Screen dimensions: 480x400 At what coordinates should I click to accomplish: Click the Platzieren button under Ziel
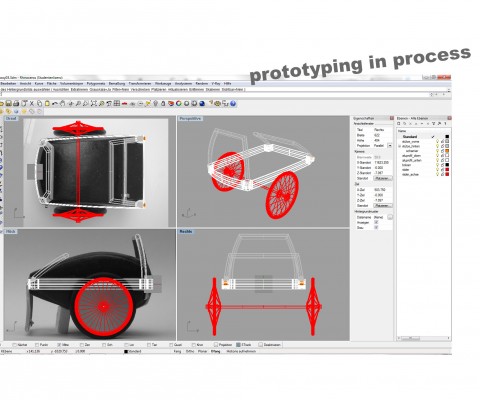click(383, 206)
